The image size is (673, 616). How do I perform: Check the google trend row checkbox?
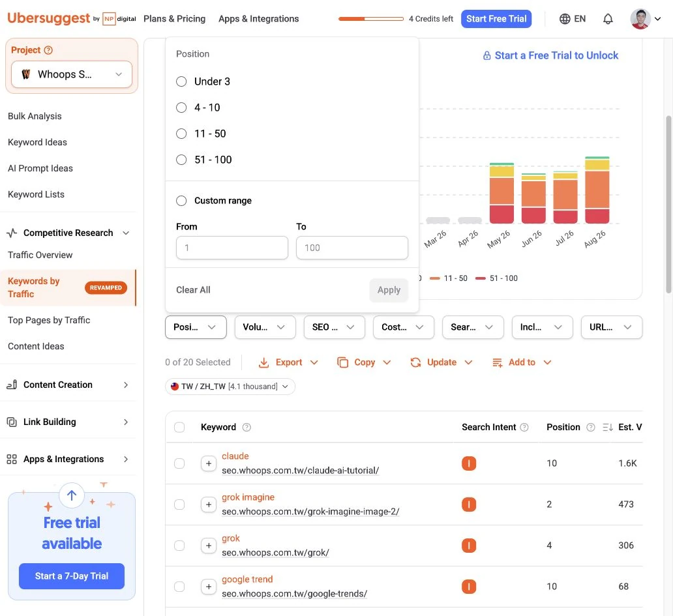tap(179, 587)
